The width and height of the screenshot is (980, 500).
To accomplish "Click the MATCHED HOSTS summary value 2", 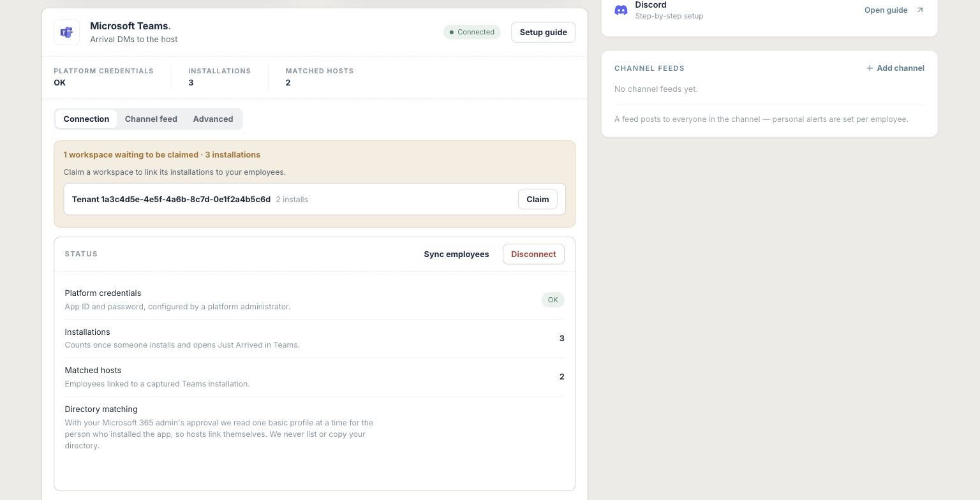I will 288,83.
